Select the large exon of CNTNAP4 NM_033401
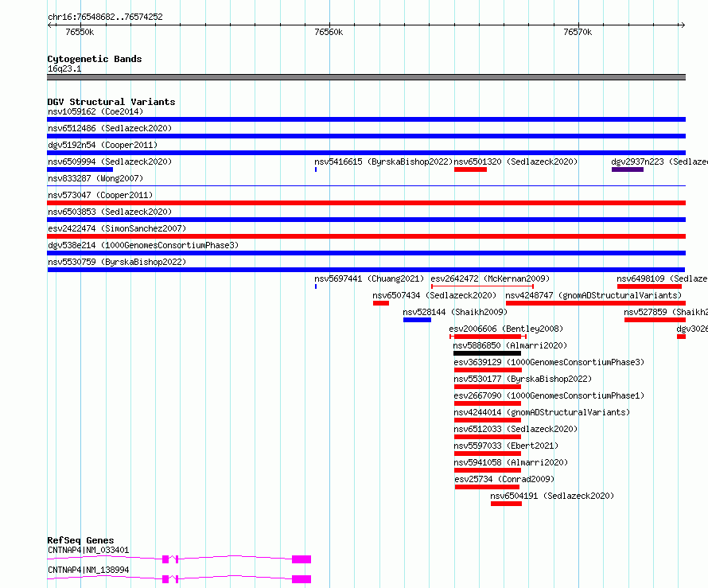 [x=301, y=559]
